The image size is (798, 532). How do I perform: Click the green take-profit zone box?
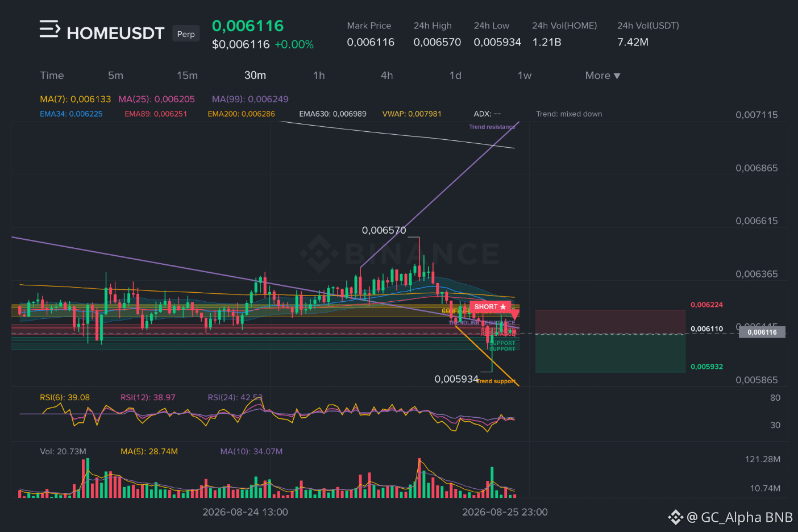click(x=610, y=353)
